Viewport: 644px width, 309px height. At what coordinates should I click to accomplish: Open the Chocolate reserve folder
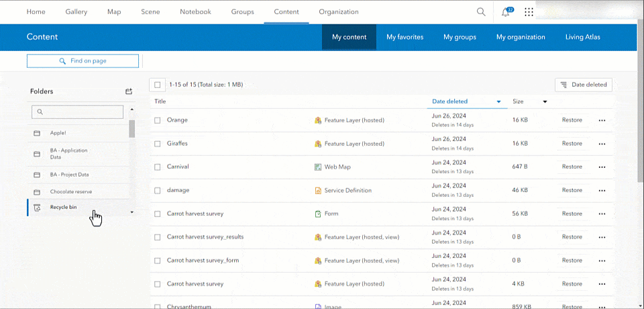70,191
